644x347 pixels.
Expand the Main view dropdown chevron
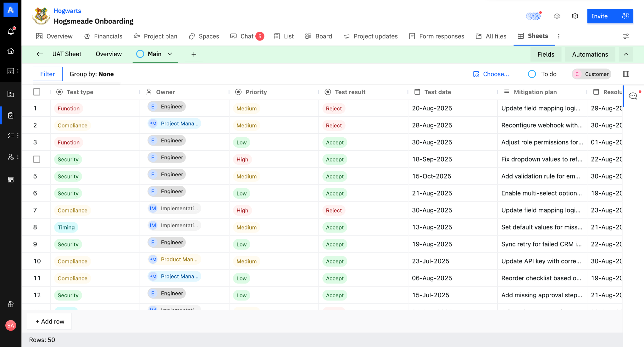pos(170,54)
